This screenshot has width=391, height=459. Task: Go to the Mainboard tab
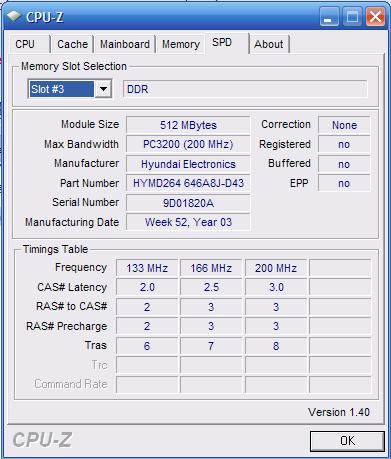[x=125, y=44]
